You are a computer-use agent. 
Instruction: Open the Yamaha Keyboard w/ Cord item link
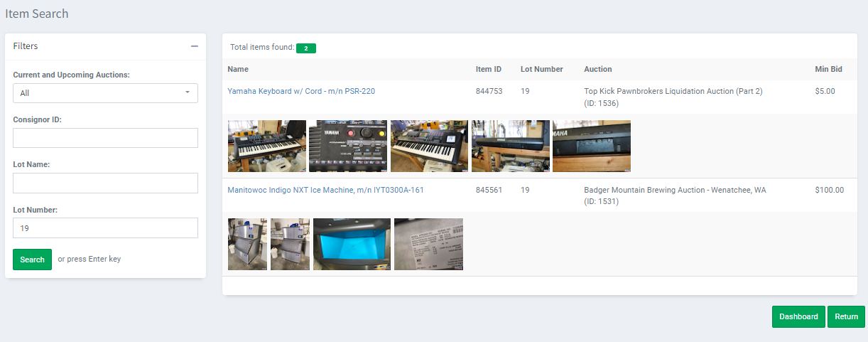click(301, 91)
